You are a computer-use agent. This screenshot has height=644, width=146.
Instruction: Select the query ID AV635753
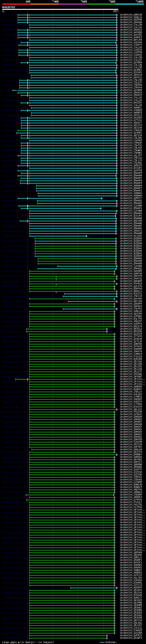click(x=8, y=7)
